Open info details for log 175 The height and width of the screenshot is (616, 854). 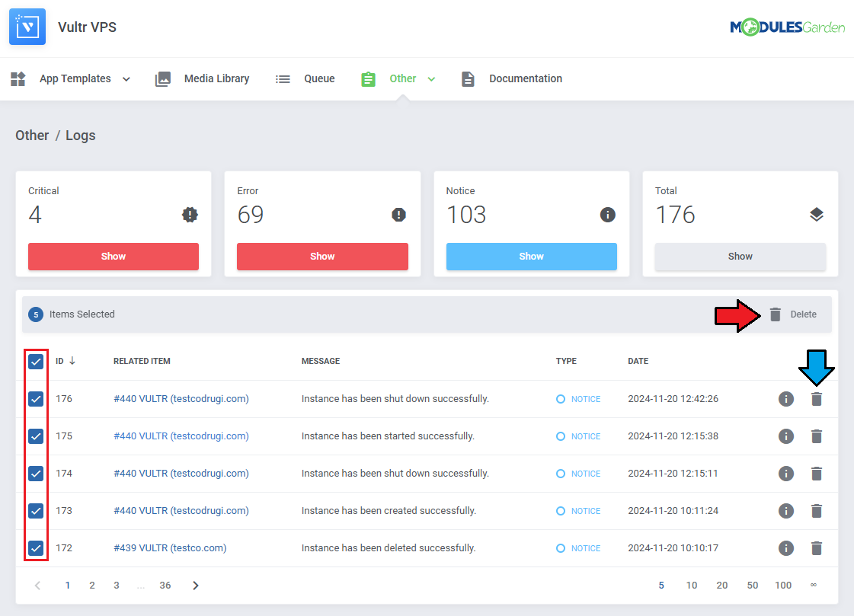click(786, 436)
